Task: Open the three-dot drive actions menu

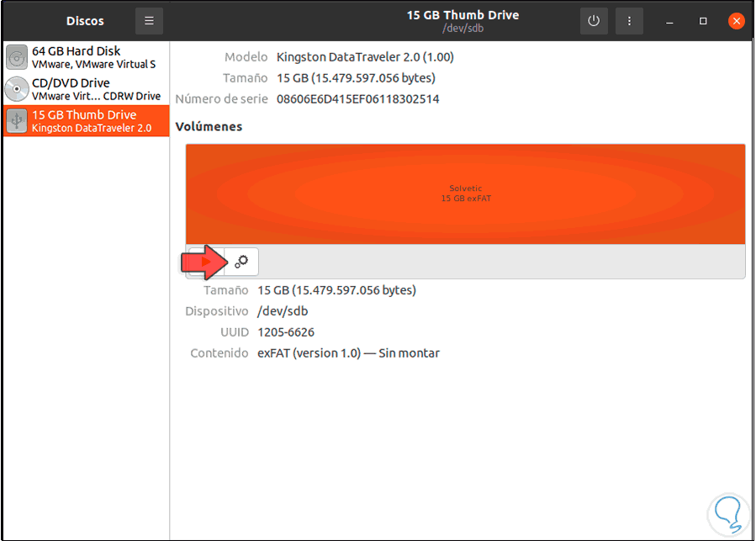Action: pos(629,20)
